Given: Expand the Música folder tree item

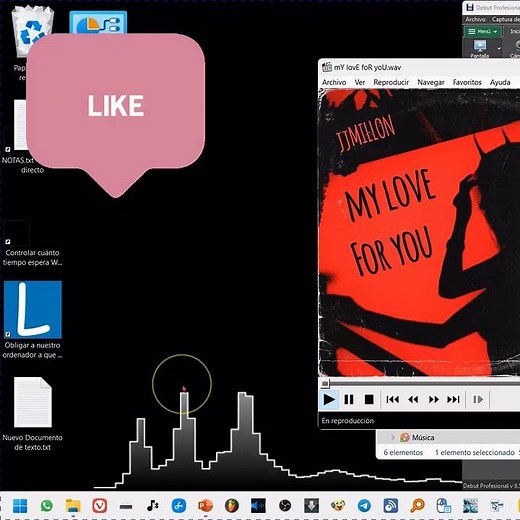Looking at the screenshot, I should pyautogui.click(x=393, y=437).
